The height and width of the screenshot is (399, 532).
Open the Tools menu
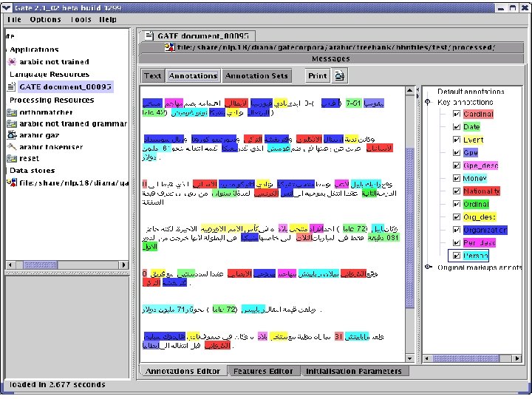[81, 20]
